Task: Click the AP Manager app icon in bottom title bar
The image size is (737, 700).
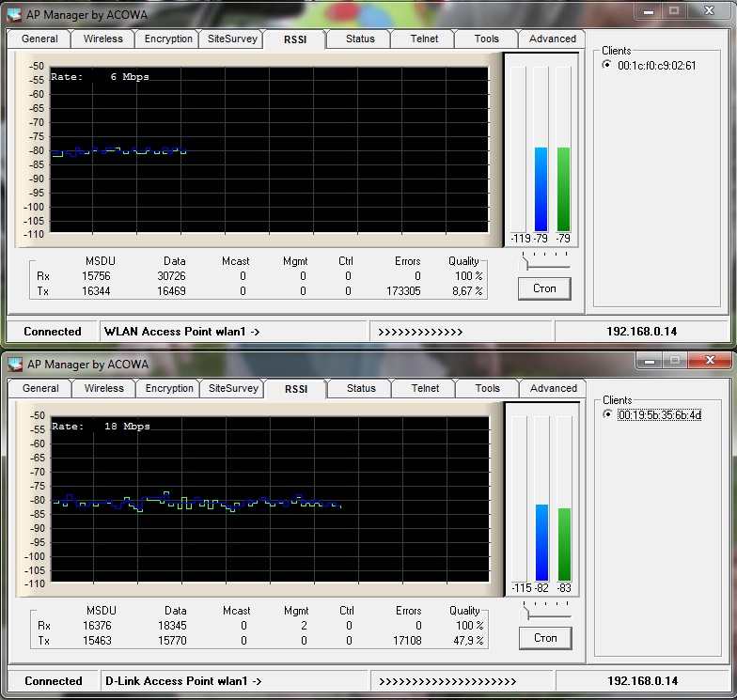Action: pos(15,365)
